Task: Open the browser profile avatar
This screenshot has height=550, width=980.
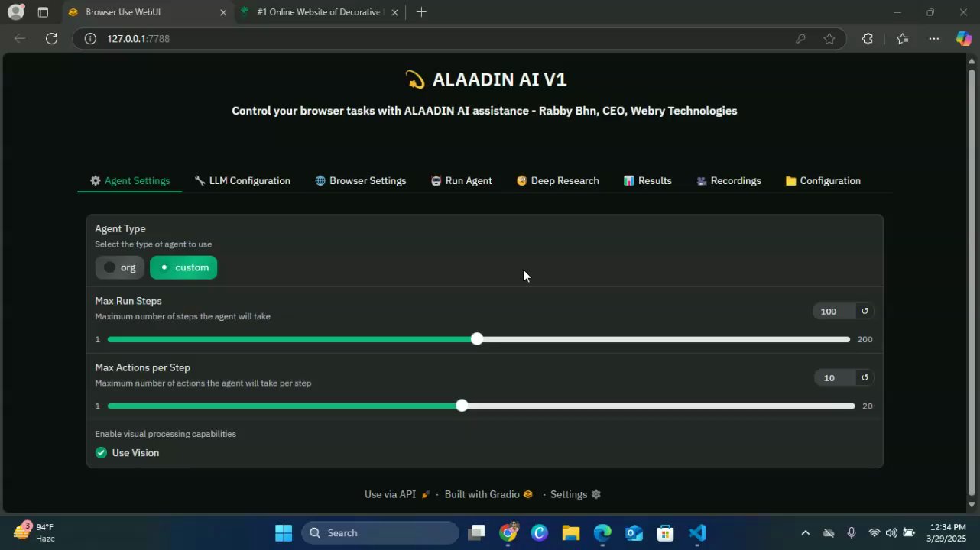Action: point(15,12)
